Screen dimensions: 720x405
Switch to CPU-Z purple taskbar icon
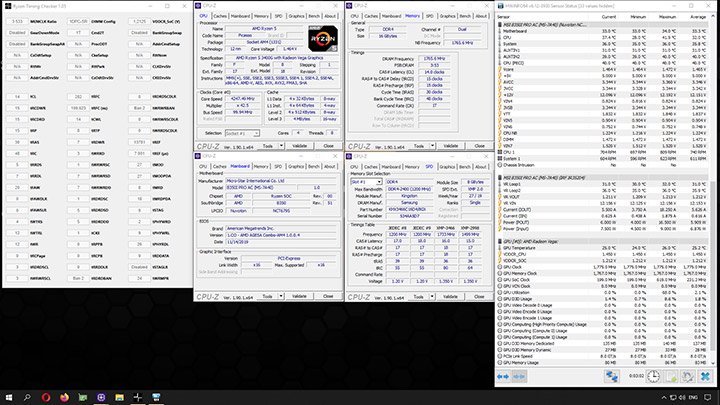click(x=101, y=397)
